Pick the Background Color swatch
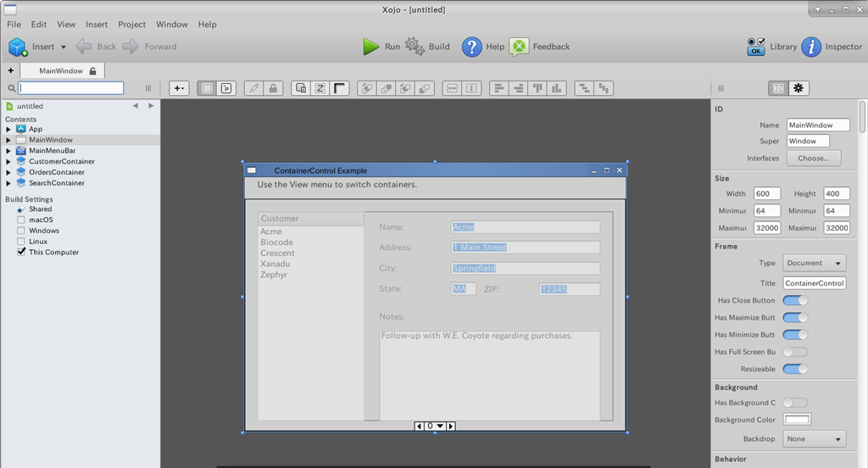Image resolution: width=868 pixels, height=468 pixels. [797, 420]
